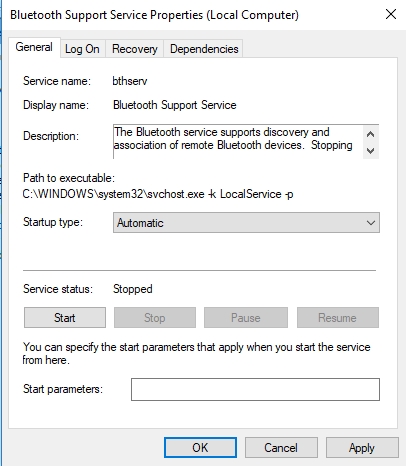Image resolution: width=406 pixels, height=466 pixels.
Task: Click the Display name label
Action: point(56,105)
